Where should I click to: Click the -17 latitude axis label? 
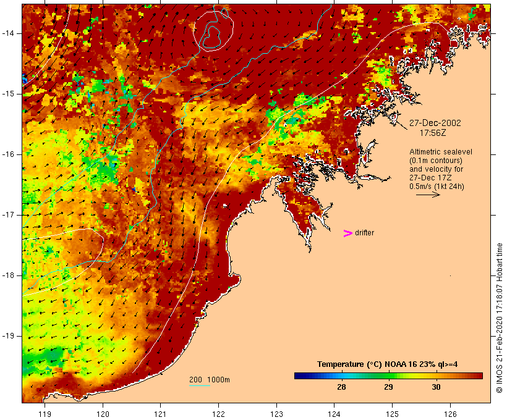7,215
